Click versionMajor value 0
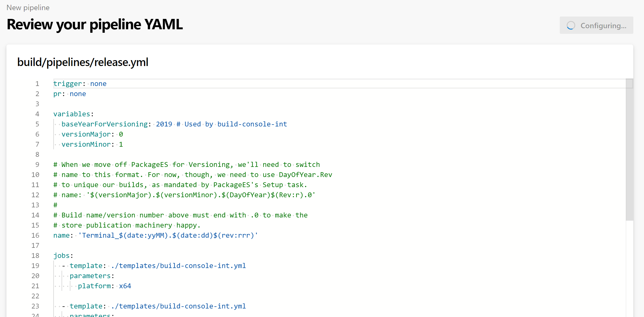The width and height of the screenshot is (644, 317). pos(121,134)
